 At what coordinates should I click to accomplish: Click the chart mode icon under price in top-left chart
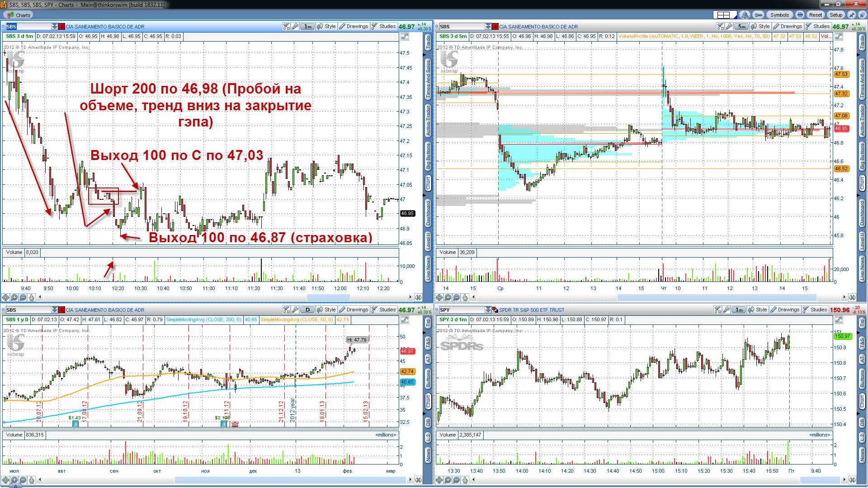tap(405, 37)
